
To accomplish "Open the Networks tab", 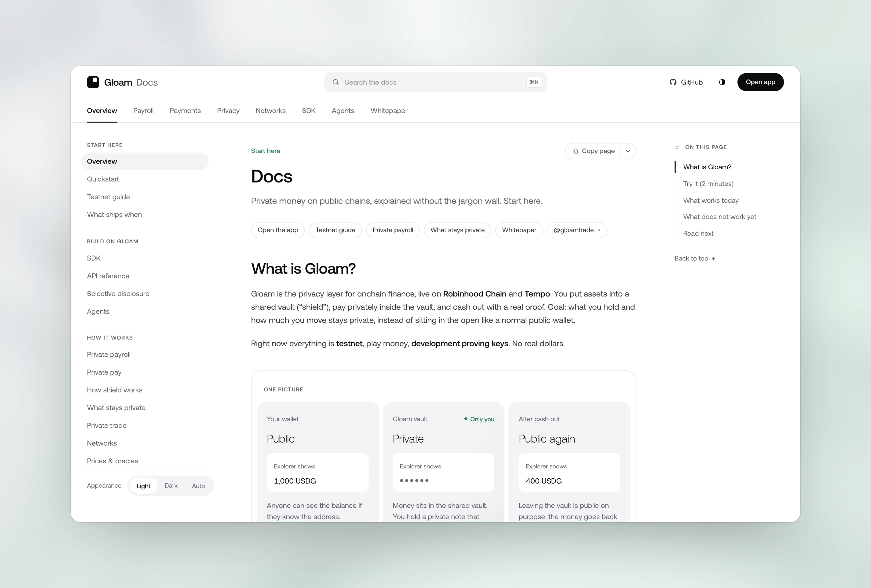I will 271,111.
